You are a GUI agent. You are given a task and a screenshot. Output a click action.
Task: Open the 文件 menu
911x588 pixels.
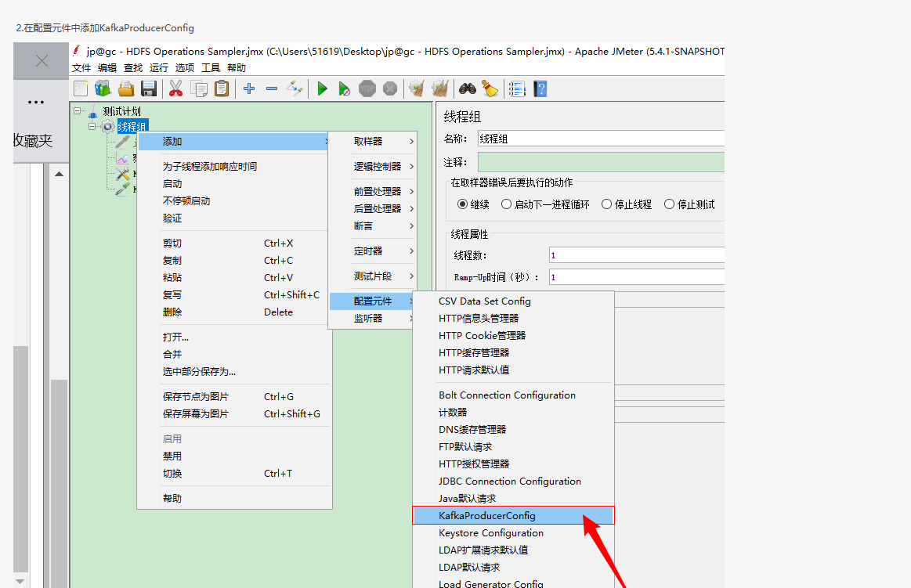[x=81, y=68]
